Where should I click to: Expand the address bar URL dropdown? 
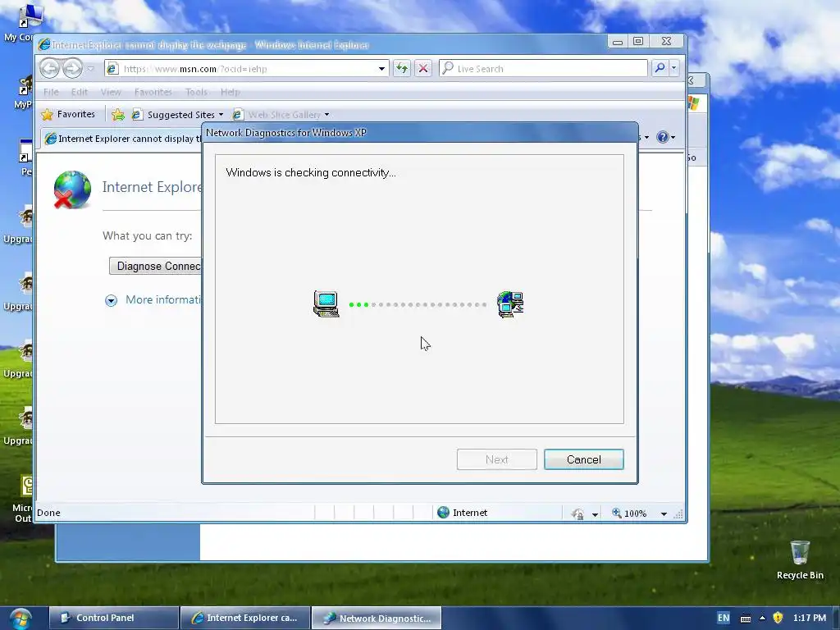[381, 69]
